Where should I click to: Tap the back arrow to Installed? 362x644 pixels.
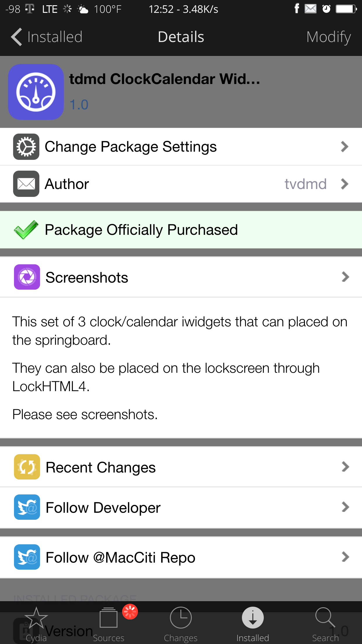(x=17, y=37)
